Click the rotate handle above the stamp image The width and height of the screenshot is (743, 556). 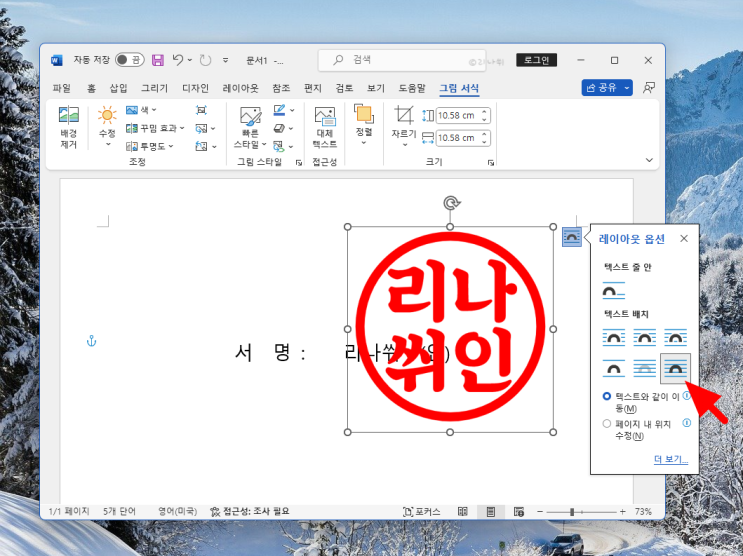coord(451,203)
